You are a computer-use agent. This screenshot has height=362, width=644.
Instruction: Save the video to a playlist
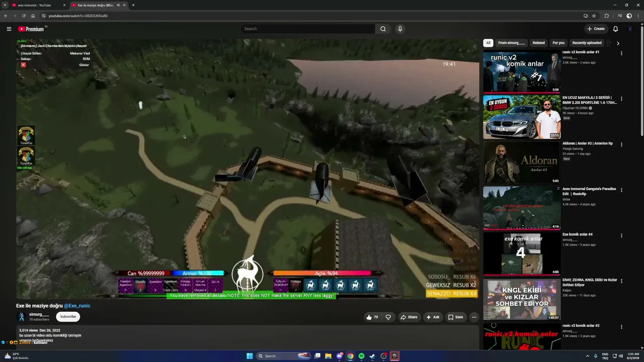click(456, 317)
